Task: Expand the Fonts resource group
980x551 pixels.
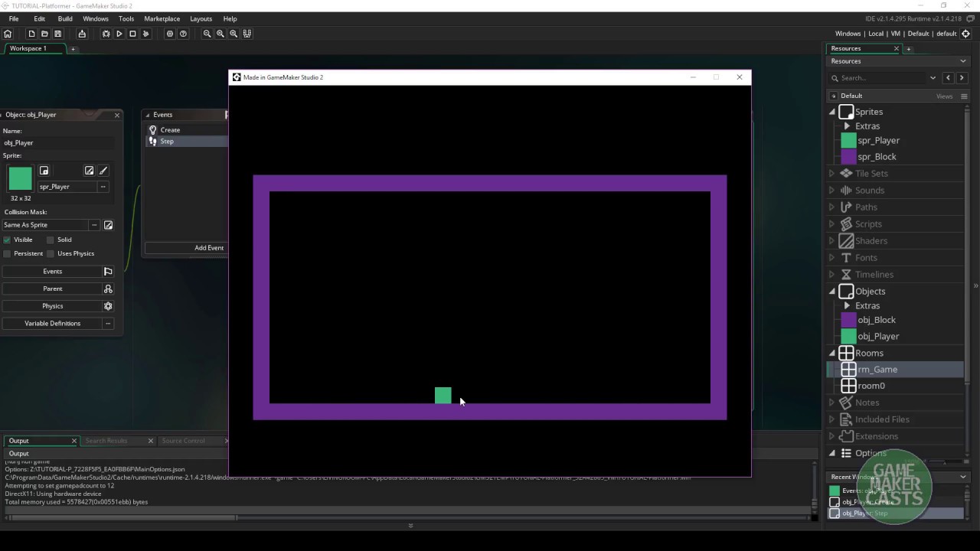Action: 832,257
